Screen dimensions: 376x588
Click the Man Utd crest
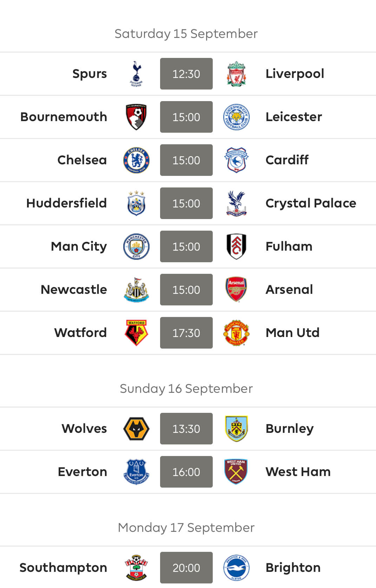point(236,333)
